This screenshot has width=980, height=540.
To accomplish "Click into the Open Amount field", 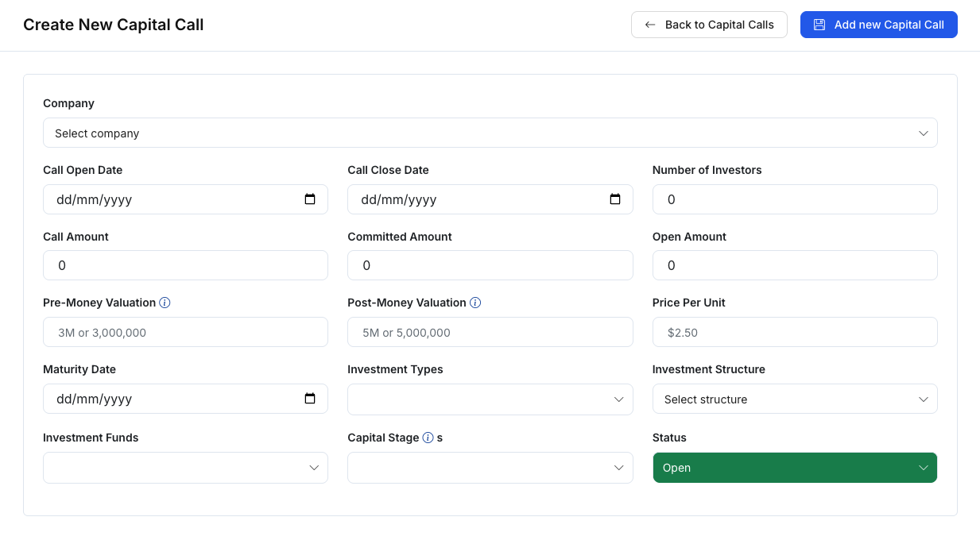I will pyautogui.click(x=794, y=265).
